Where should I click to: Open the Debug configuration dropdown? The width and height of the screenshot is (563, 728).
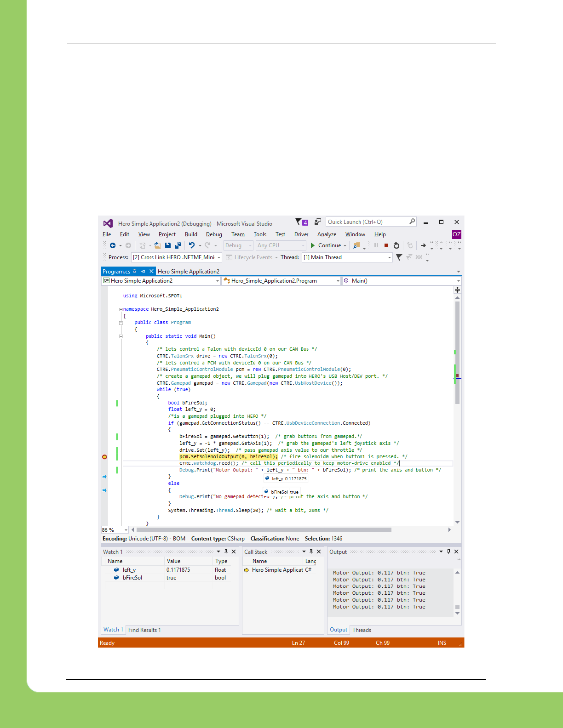click(x=238, y=245)
